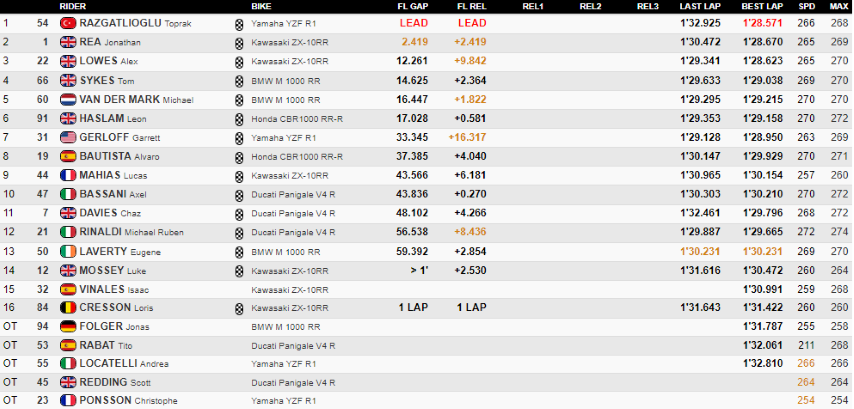Click the Dutch flag beside Van der Mark
854x409 pixels.
(68, 99)
